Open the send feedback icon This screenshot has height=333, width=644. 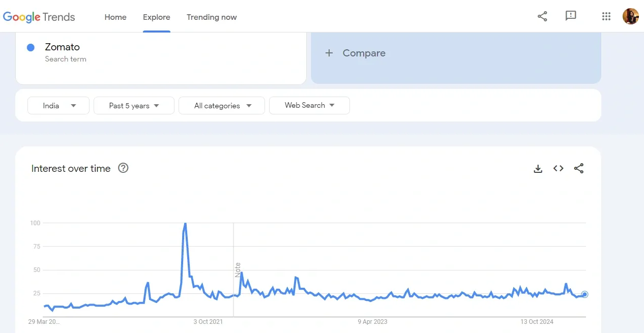[x=571, y=16]
